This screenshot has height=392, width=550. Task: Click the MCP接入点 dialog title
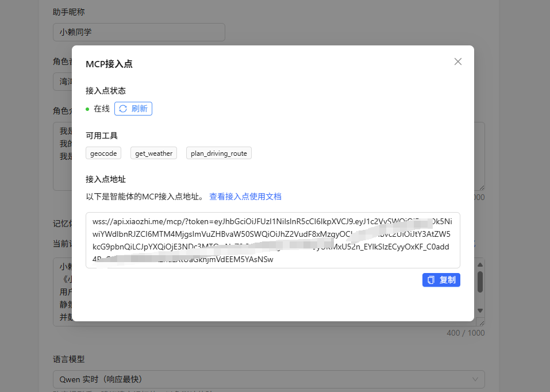(109, 64)
